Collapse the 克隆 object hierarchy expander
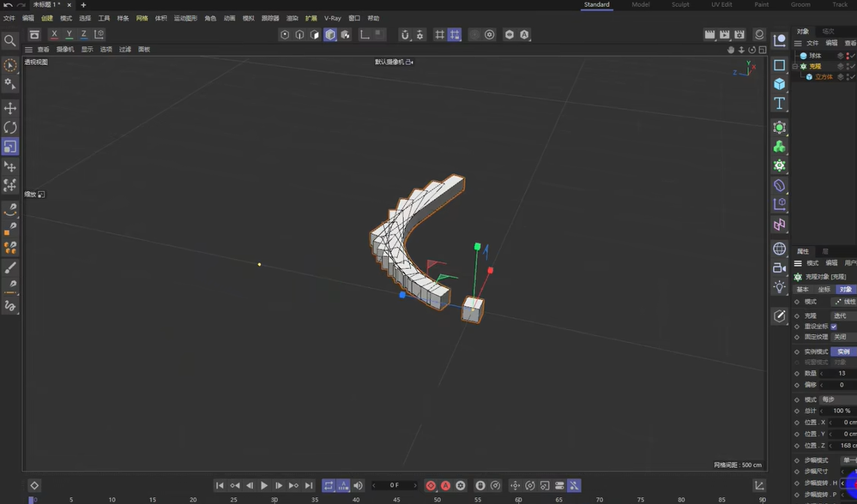 click(795, 66)
